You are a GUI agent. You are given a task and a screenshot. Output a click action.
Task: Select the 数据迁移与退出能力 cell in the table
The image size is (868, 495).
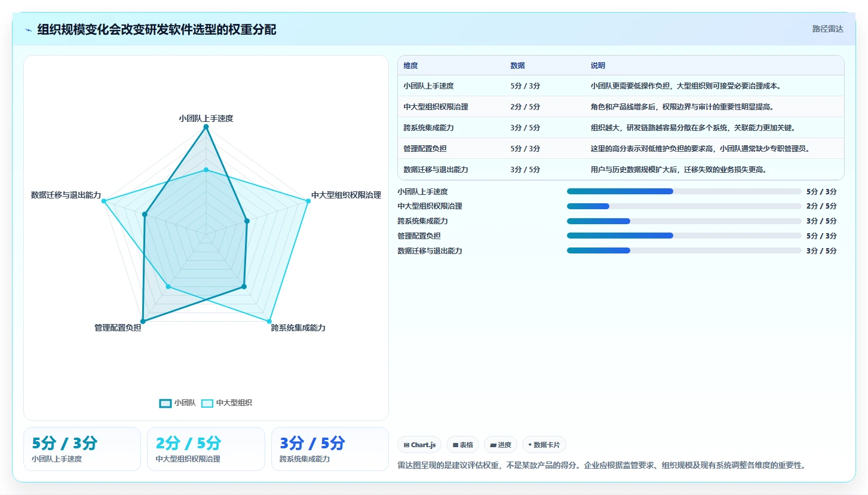[436, 170]
